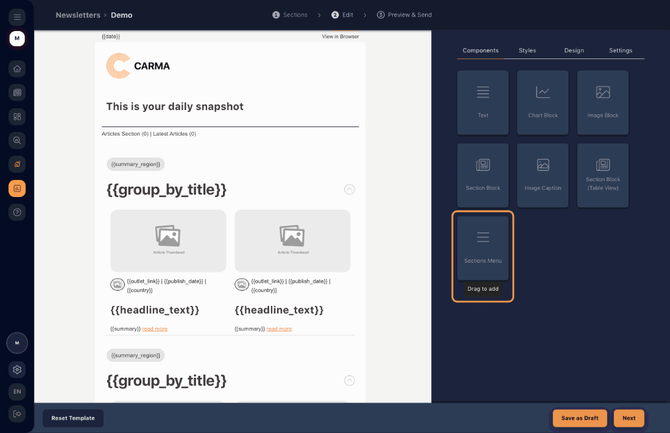Click the Next button
Image resolution: width=670 pixels, height=433 pixels.
pos(629,418)
